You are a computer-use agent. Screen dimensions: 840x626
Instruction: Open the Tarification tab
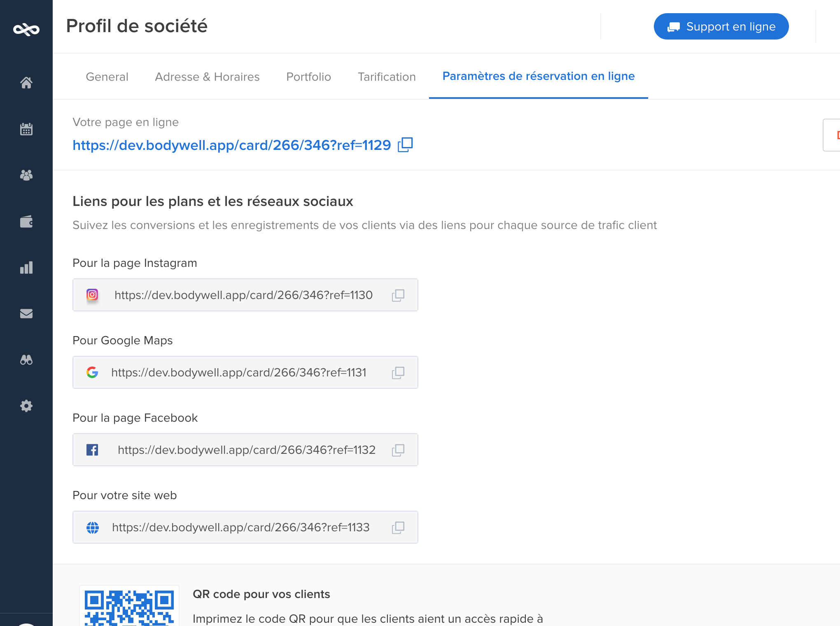[387, 77]
